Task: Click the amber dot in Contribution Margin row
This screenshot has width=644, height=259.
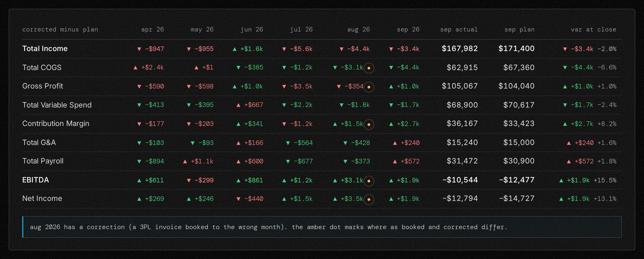Action: (369, 124)
